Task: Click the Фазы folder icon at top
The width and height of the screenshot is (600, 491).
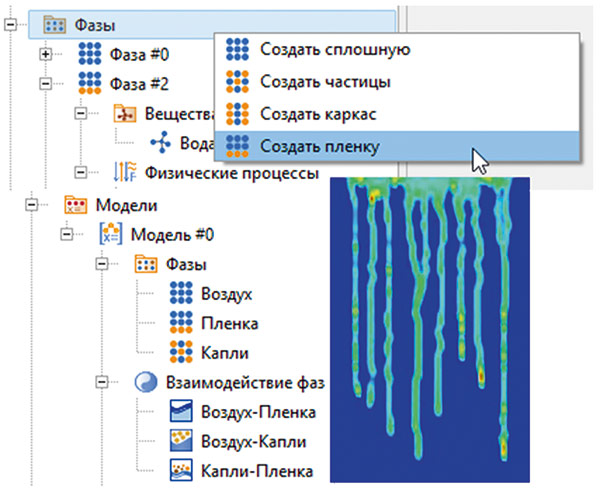Action: point(55,23)
